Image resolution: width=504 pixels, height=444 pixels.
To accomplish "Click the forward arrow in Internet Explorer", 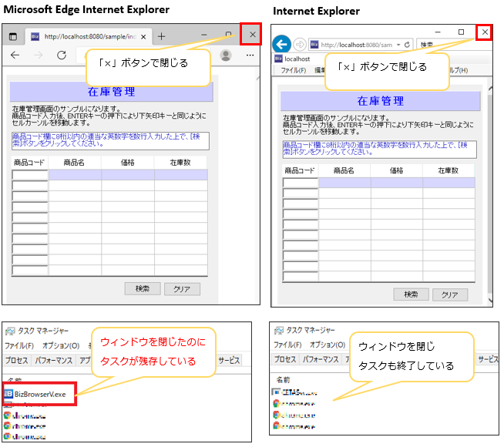I will [300, 45].
